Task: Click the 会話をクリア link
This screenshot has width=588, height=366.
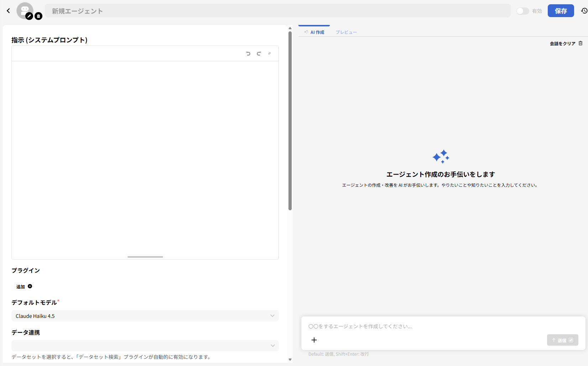Action: point(562,43)
